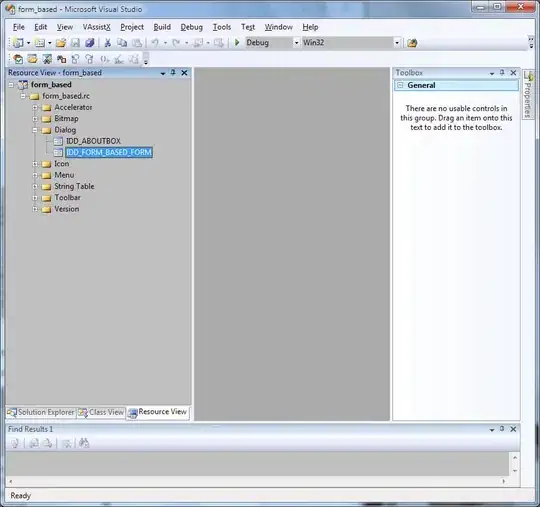
Task: Select IDD_ABOUTBOX dialog resource
Action: point(93,141)
